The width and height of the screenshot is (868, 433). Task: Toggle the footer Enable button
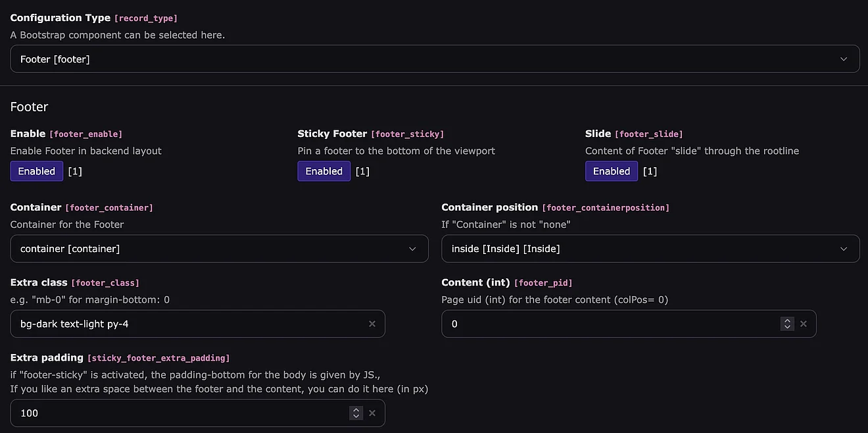[37, 171]
